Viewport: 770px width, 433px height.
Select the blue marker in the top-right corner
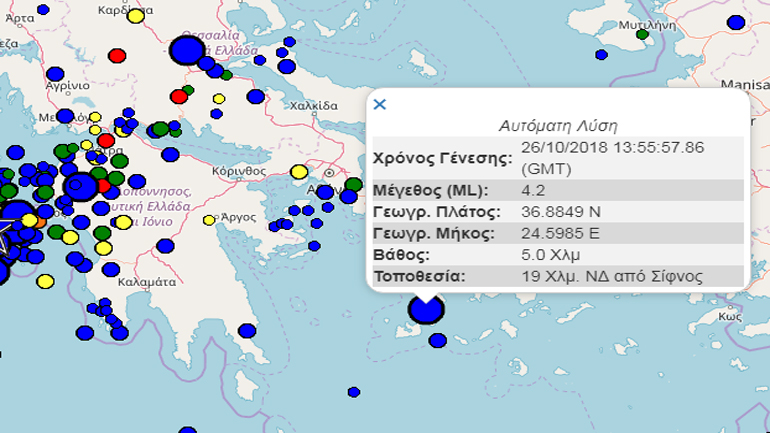(x=736, y=23)
